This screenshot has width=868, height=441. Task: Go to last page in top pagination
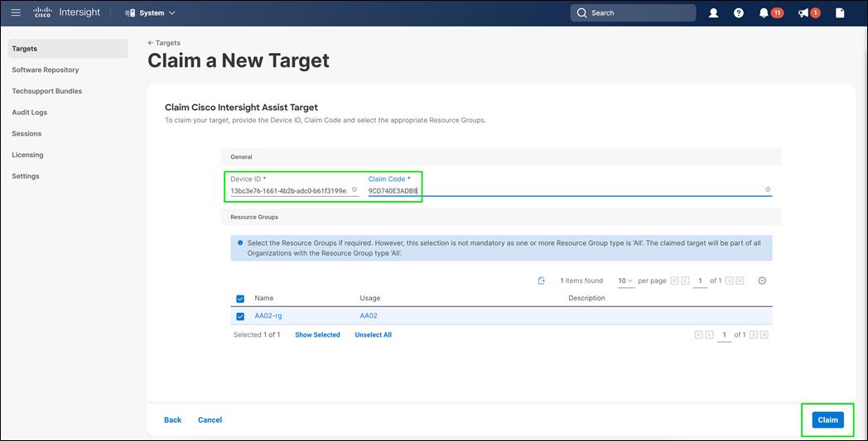coord(740,280)
